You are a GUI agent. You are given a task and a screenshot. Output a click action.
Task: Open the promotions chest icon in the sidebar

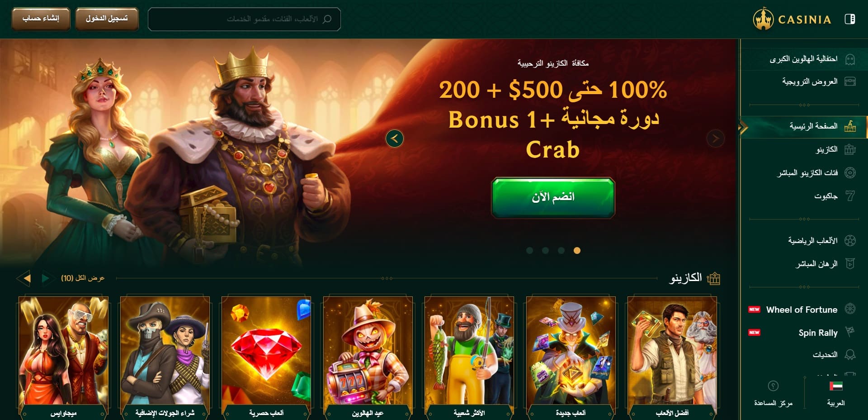[850, 81]
